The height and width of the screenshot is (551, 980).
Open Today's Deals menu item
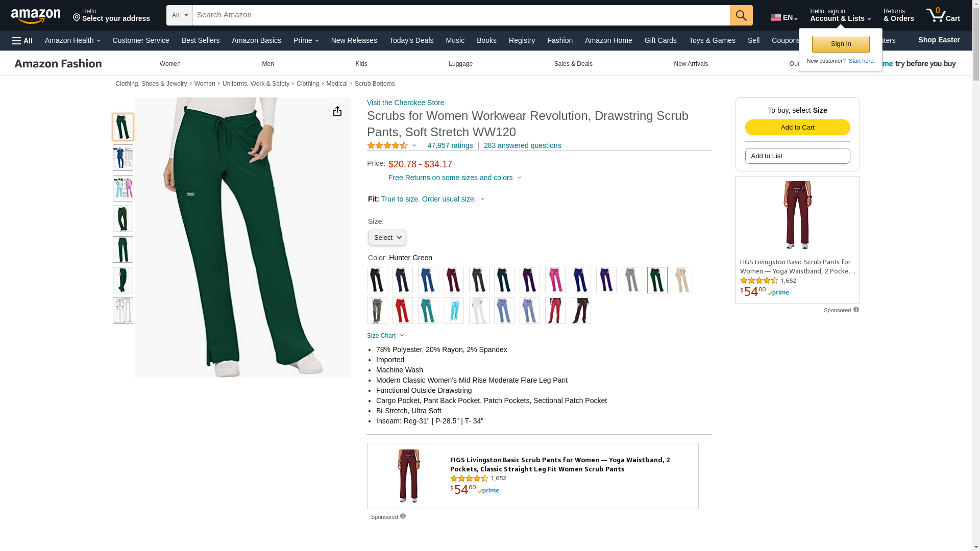[x=411, y=40]
